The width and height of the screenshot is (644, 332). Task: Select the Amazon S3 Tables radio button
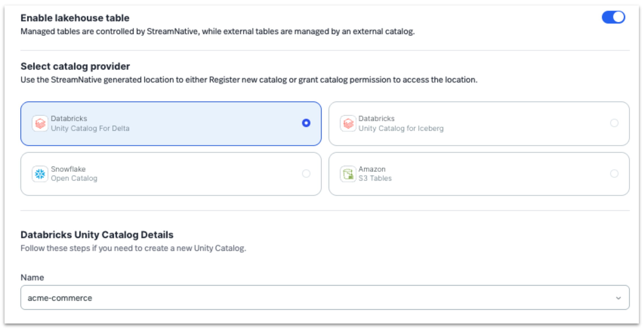pos(614,174)
